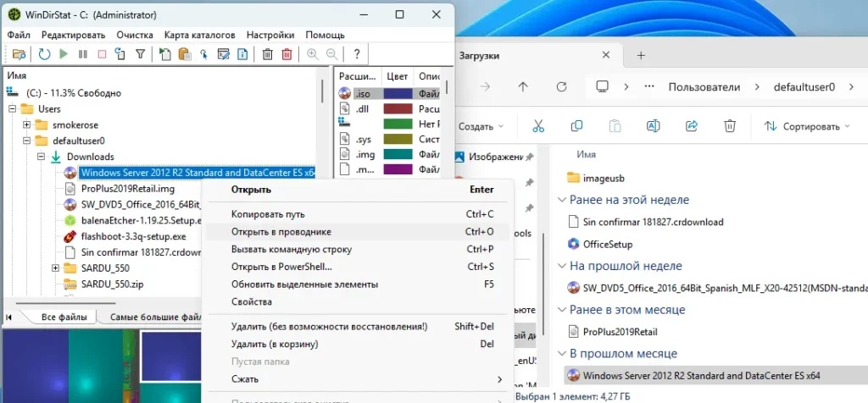Click the Refresh selected item icon
The width and height of the screenshot is (868, 403).
[120, 54]
